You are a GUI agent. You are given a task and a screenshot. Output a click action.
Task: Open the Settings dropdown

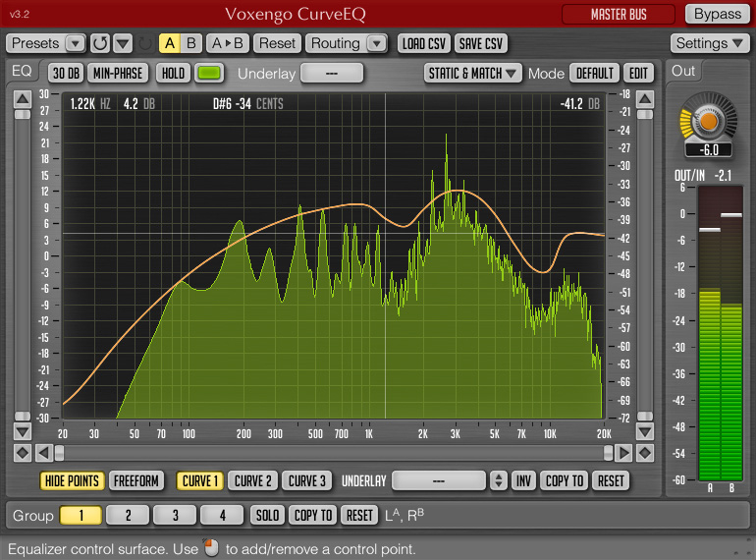709,43
